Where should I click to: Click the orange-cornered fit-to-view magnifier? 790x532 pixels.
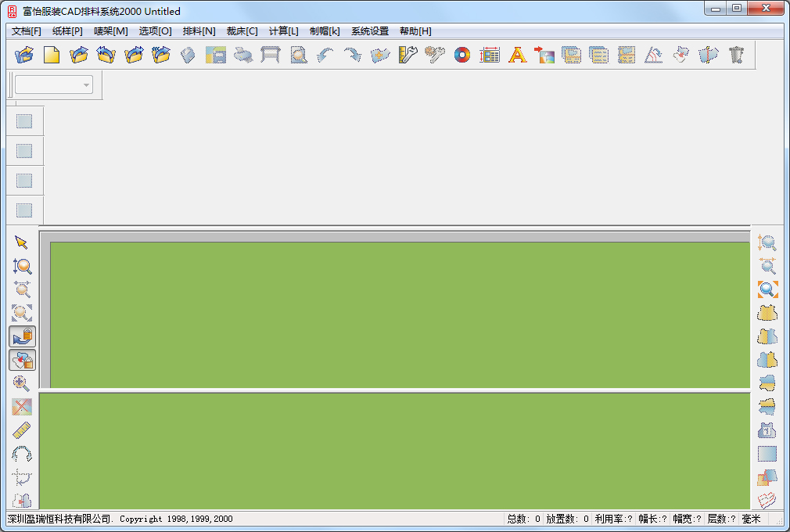pyautogui.click(x=767, y=289)
